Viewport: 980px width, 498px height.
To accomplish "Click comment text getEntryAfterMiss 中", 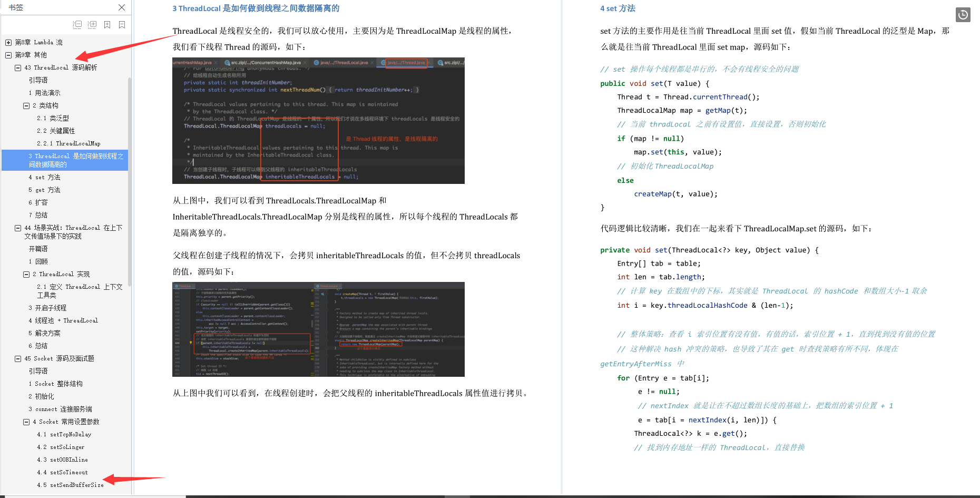I will pyautogui.click(x=642, y=364).
